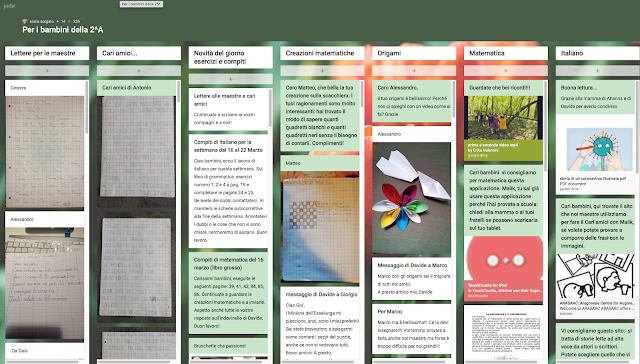Click the Alessandro title in Origami column
640x364 pixels.
pyautogui.click(x=389, y=134)
